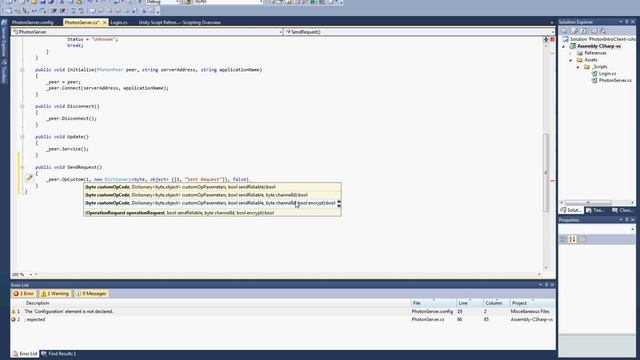Image resolution: width=640 pixels, height=360 pixels.
Task: Comment out selected lines toolbar icon
Action: pyautogui.click(x=73, y=11)
